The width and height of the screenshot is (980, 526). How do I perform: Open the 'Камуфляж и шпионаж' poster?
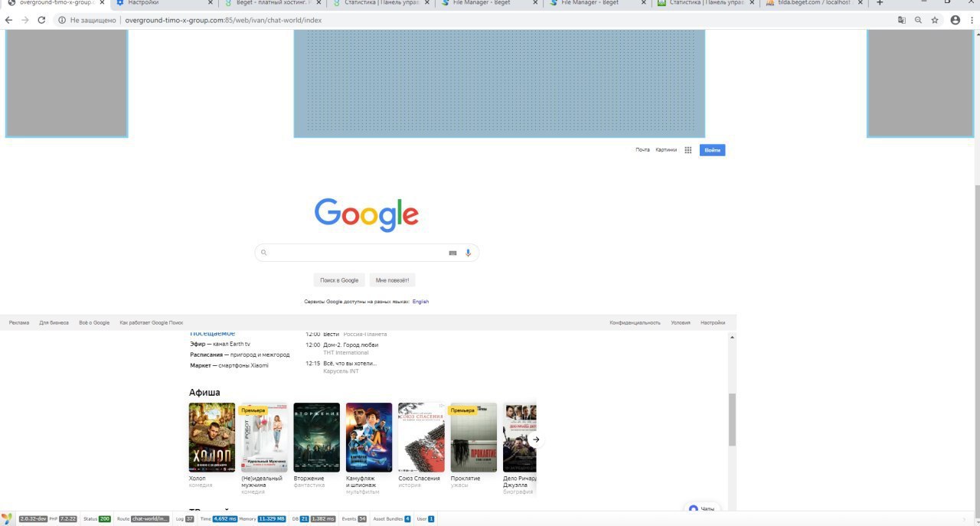pyautogui.click(x=369, y=437)
